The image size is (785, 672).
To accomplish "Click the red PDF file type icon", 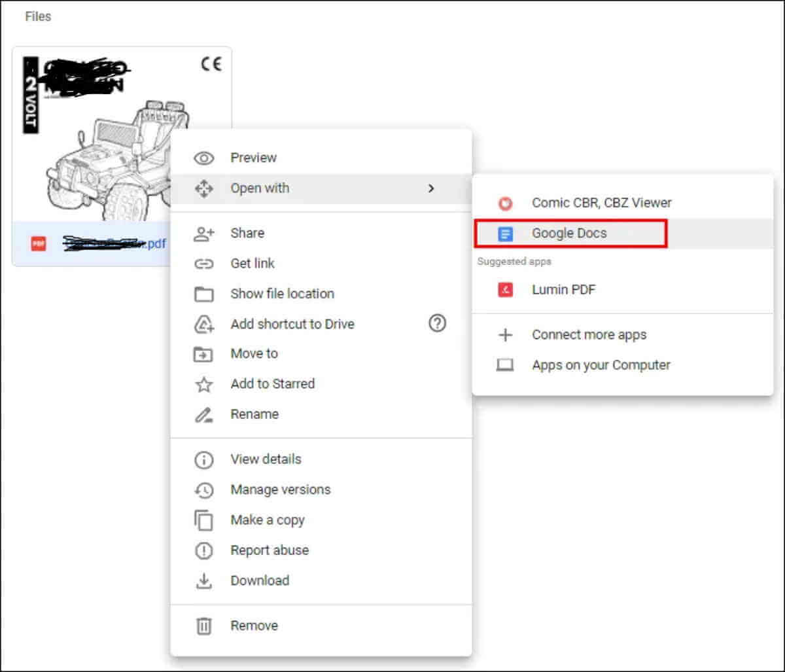I will 37,243.
